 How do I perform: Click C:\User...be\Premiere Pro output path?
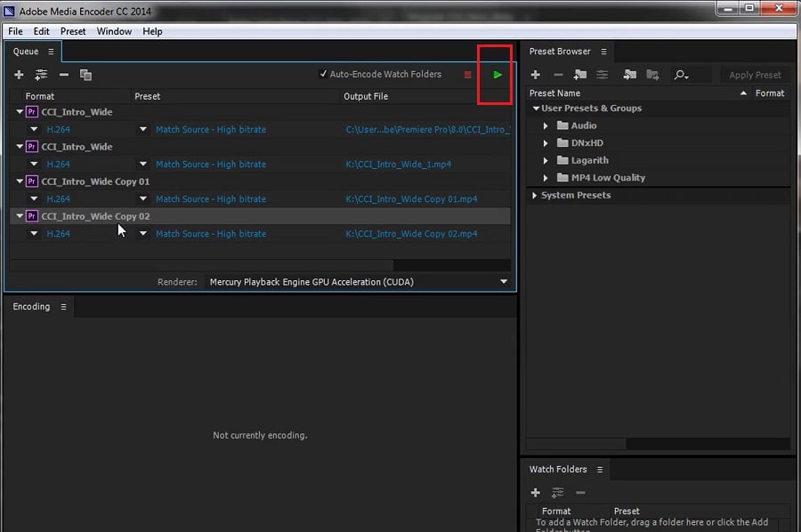[x=428, y=130]
